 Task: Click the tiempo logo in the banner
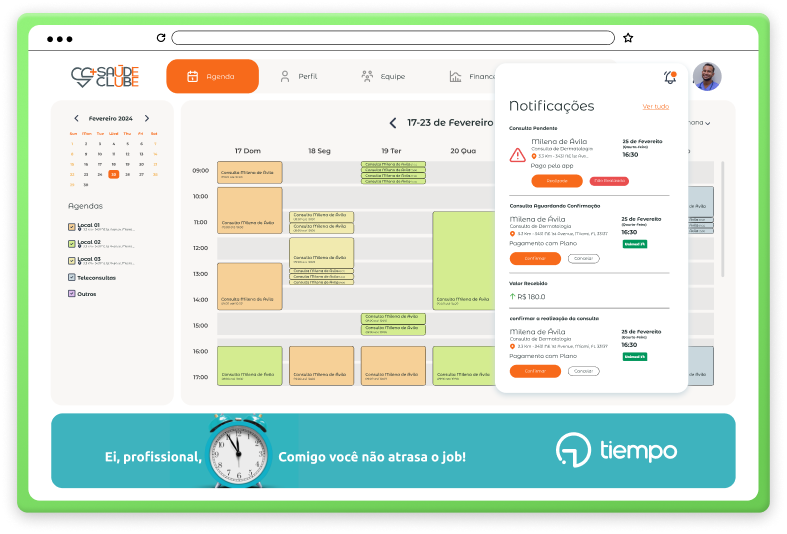616,451
